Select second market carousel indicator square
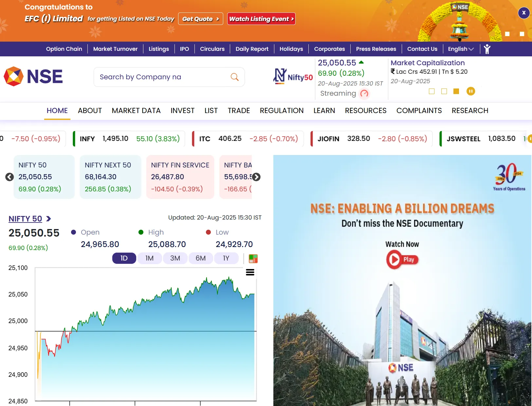The height and width of the screenshot is (406, 532). pyautogui.click(x=444, y=91)
